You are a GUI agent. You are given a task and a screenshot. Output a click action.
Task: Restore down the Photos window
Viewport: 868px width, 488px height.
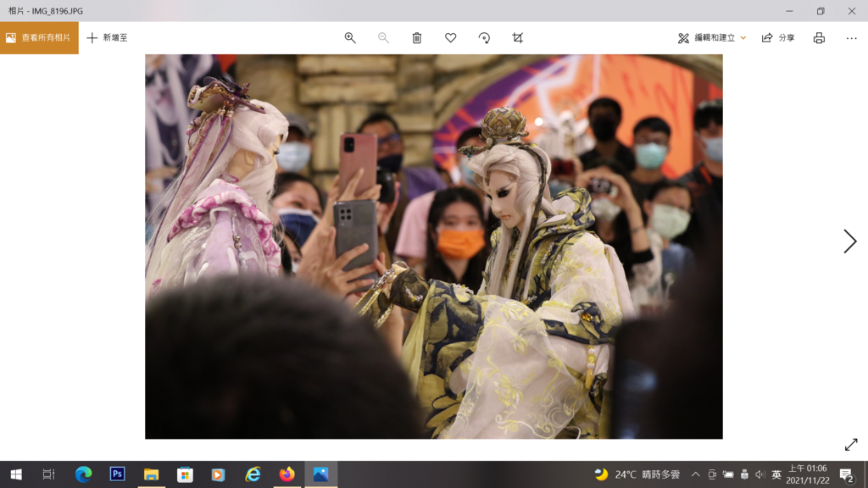pos(821,10)
